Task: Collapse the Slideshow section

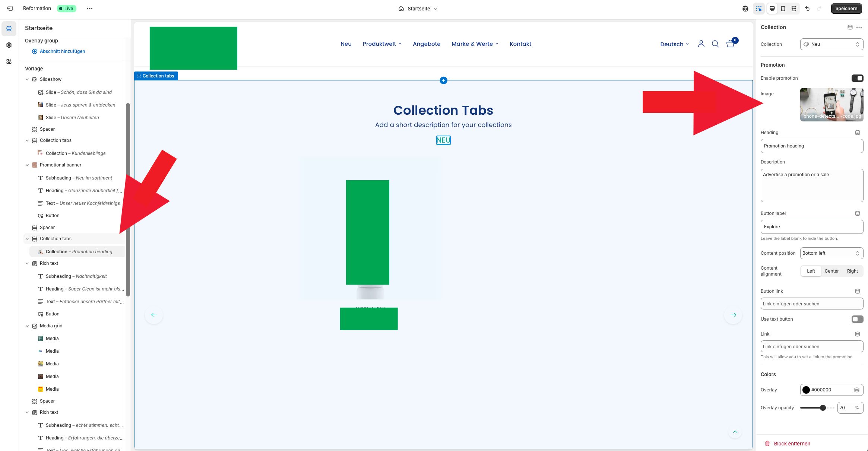Action: click(27, 79)
